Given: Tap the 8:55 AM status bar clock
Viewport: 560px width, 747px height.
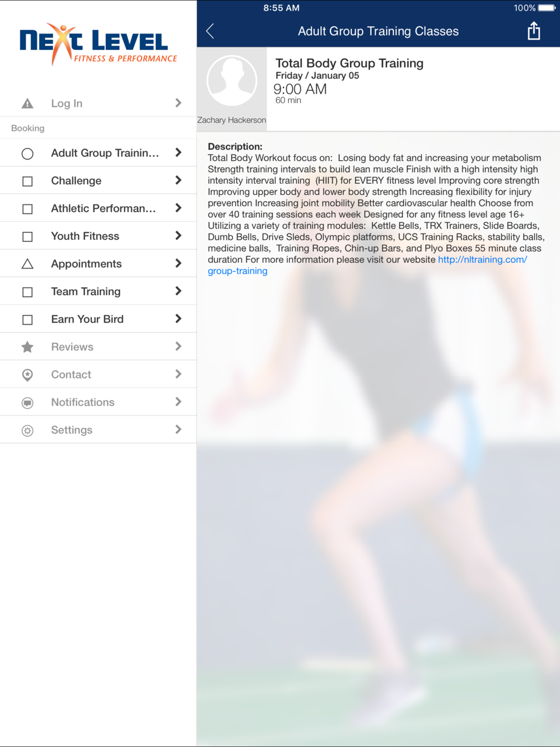Looking at the screenshot, I should point(282,8).
